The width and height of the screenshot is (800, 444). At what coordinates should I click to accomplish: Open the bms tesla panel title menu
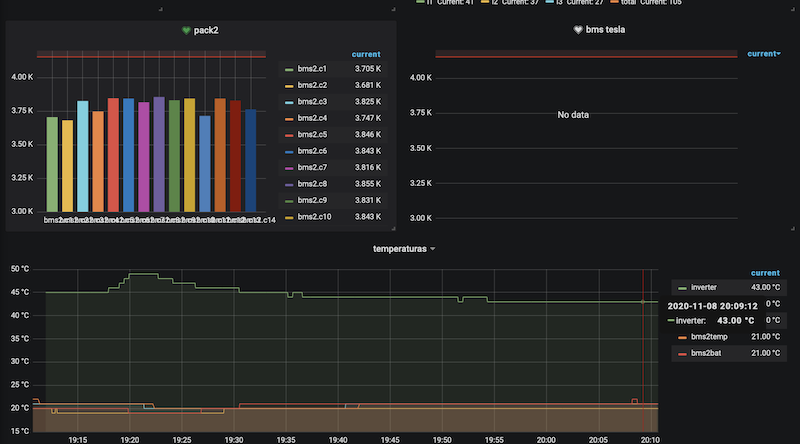tap(605, 30)
